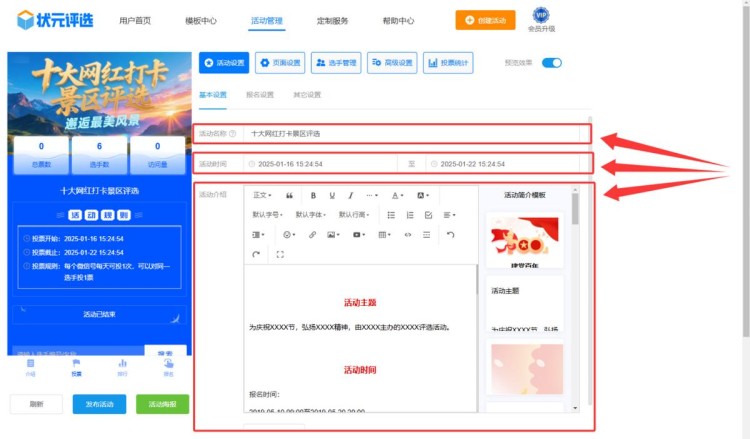Open the 正文 heading style dropdown
Screen dimensions: 750x439
pos(262,195)
